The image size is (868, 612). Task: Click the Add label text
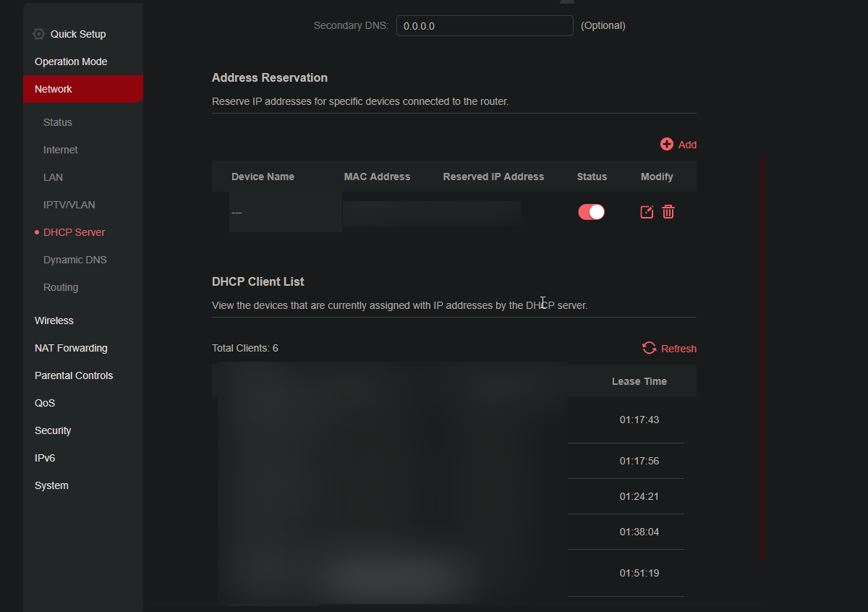click(687, 145)
